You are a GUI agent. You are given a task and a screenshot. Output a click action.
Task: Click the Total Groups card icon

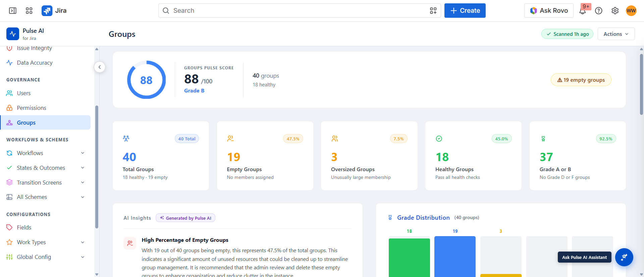click(126, 138)
